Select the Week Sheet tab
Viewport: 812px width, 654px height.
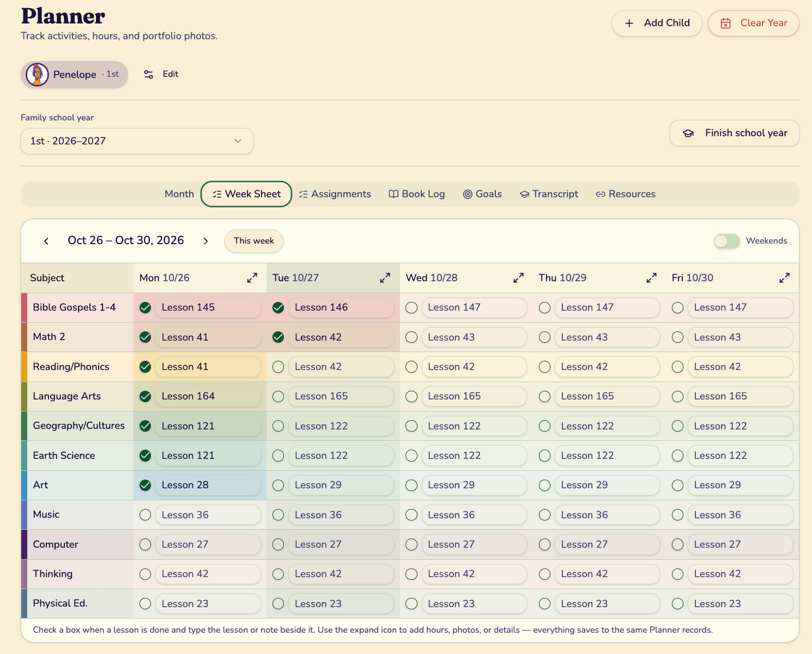coord(246,194)
